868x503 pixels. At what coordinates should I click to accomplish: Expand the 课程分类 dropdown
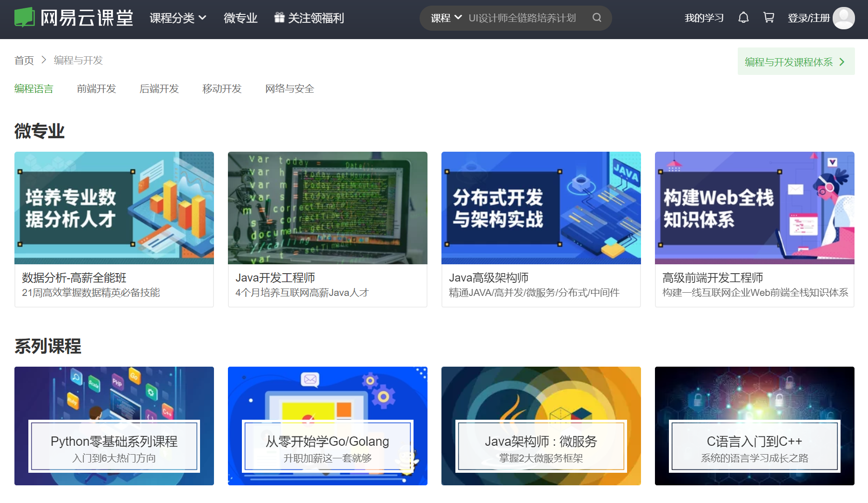178,18
